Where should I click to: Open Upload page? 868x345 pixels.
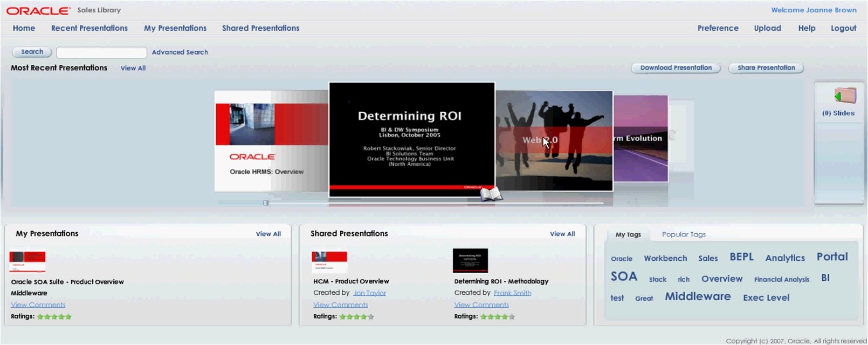(768, 28)
